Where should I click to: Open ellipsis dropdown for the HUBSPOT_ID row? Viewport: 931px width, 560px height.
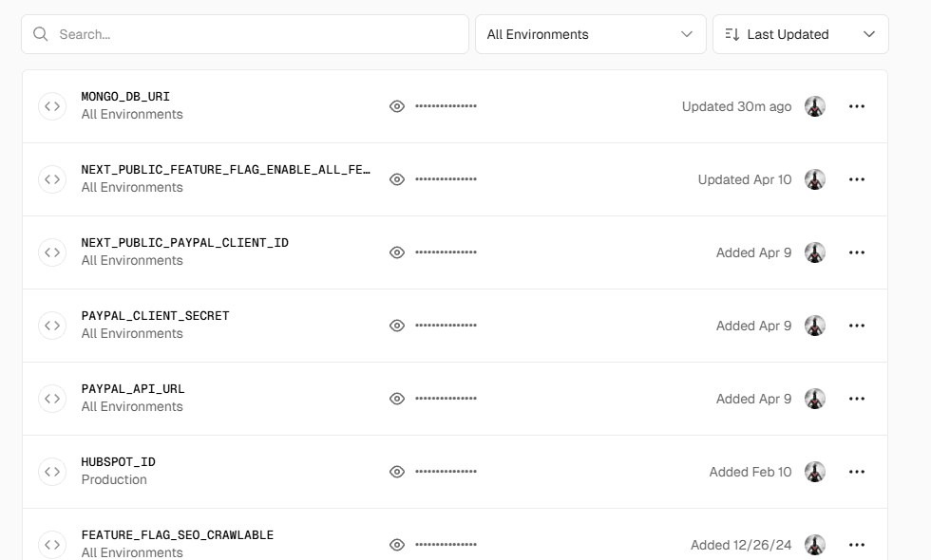click(x=856, y=472)
